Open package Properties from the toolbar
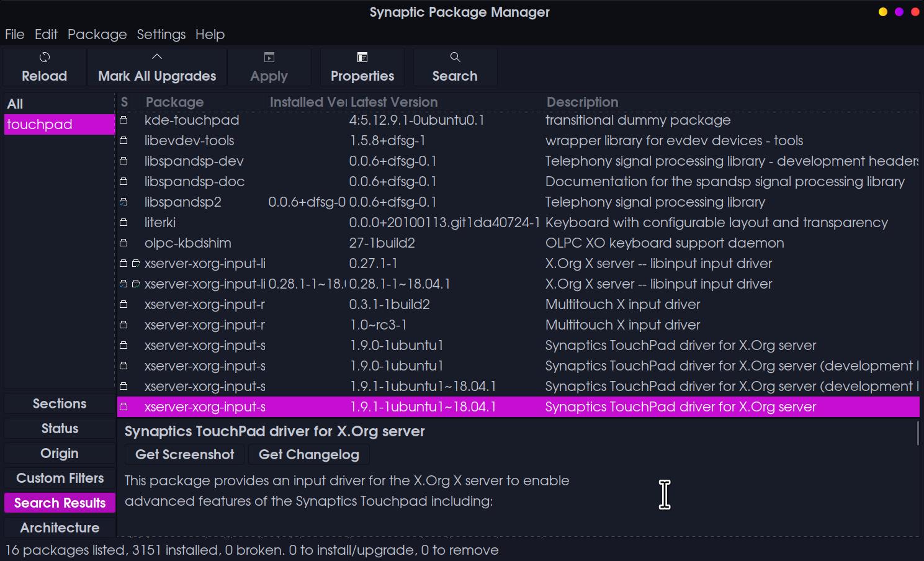Viewport: 924px width, 561px height. [362, 67]
